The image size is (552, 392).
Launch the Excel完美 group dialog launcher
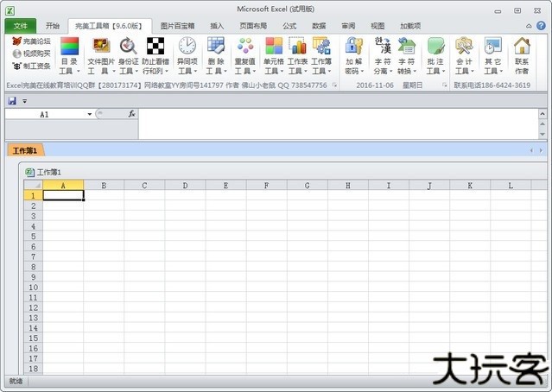[335, 85]
